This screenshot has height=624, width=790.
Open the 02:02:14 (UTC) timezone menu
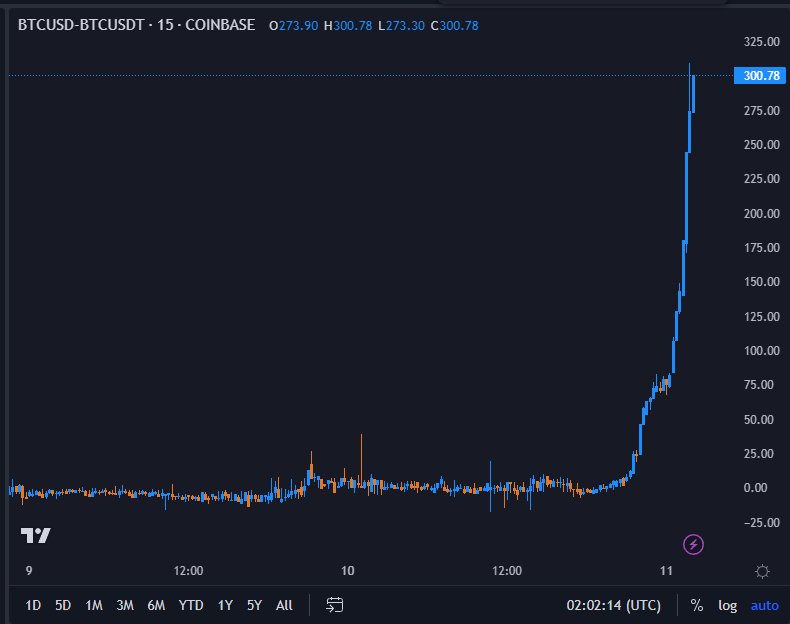[613, 605]
